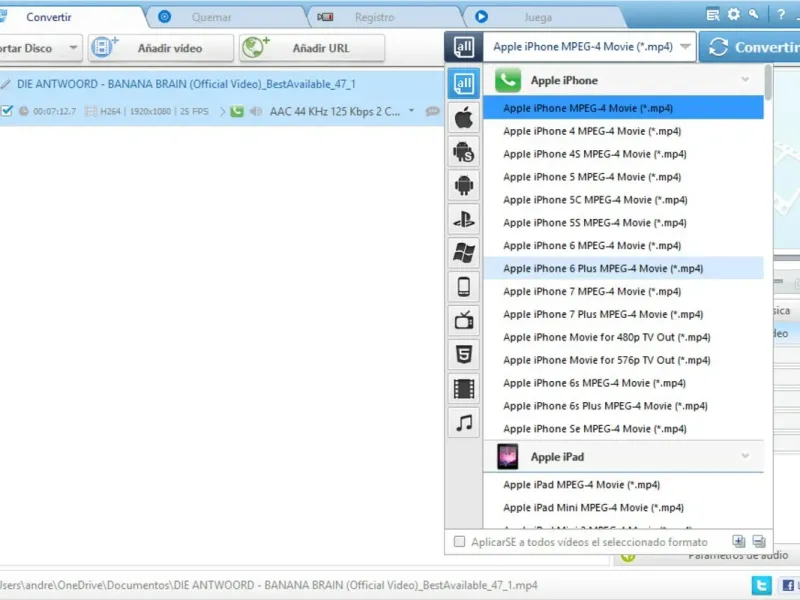Choose Apple iPhone 6 Plus MPEG-4 Movie
Image resolution: width=800 pixels, height=600 pixels.
coord(623,268)
